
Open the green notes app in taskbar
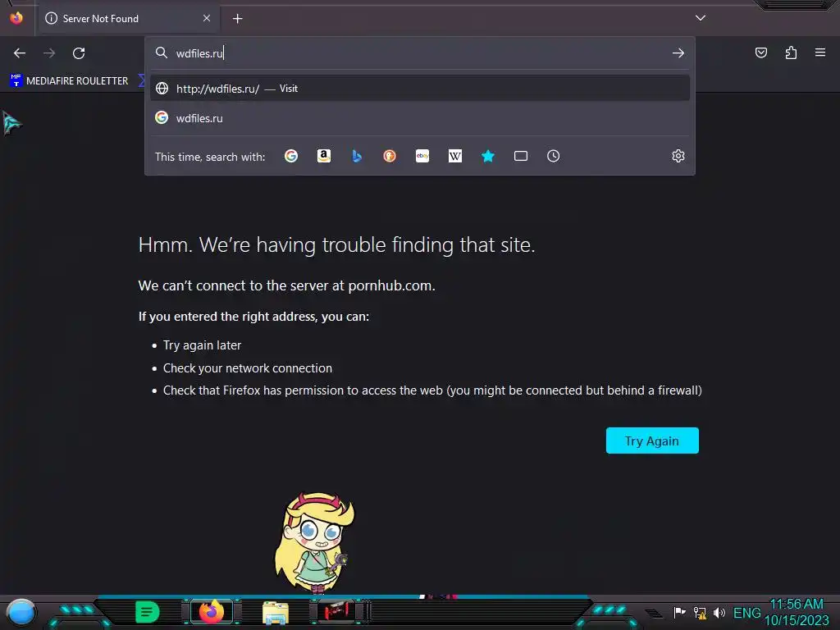(x=148, y=612)
